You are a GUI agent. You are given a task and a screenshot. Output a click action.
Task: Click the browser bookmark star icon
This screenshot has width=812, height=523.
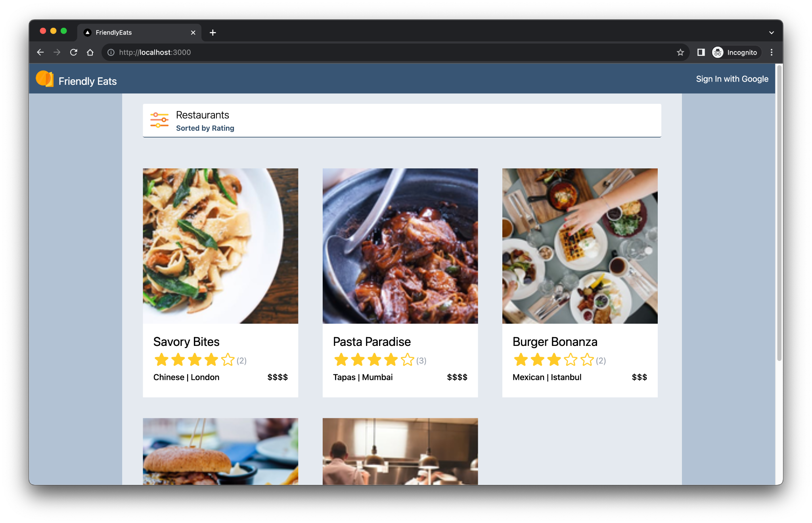pos(680,52)
